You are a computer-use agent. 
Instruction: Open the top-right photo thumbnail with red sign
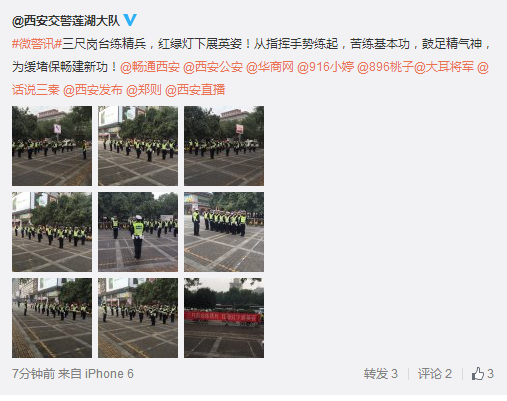coord(224,146)
